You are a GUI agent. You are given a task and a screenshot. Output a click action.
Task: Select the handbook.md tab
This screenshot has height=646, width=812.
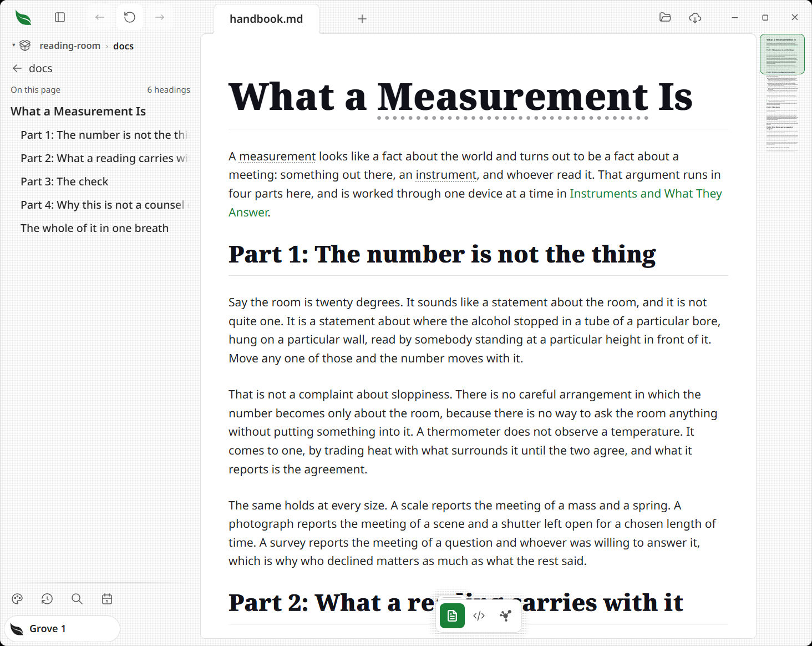click(266, 19)
